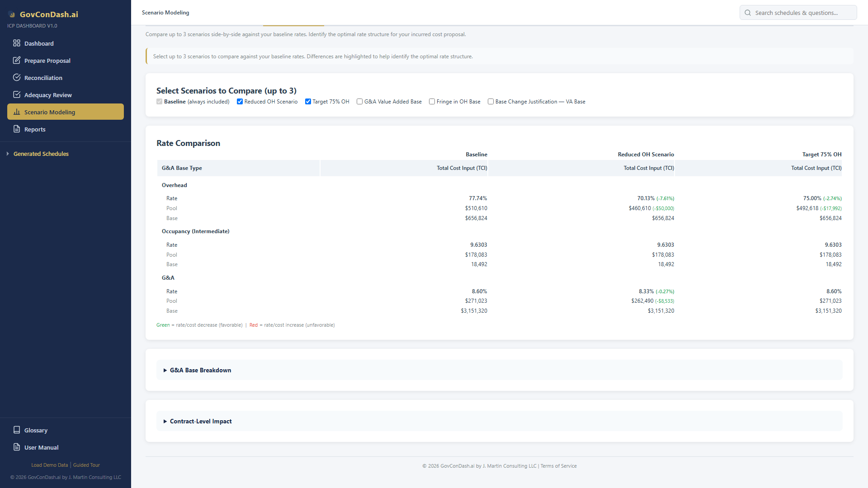Click the Adequacy Review checkbox icon
The image size is (868, 488).
(17, 95)
